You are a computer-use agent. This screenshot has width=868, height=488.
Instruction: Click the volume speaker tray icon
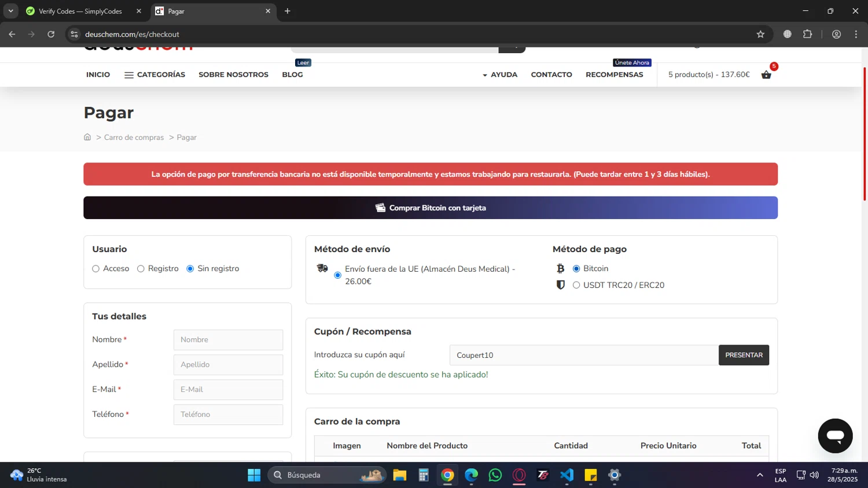point(814,475)
